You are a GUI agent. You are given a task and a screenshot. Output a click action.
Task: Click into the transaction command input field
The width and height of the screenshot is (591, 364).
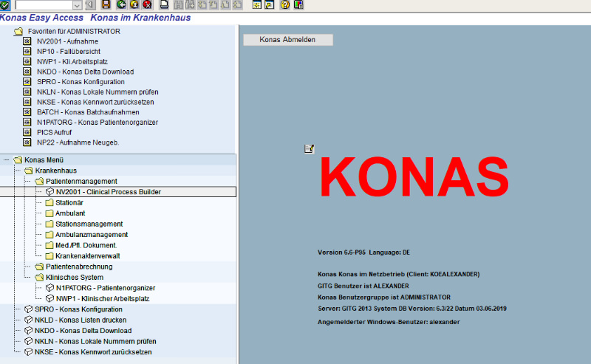44,5
